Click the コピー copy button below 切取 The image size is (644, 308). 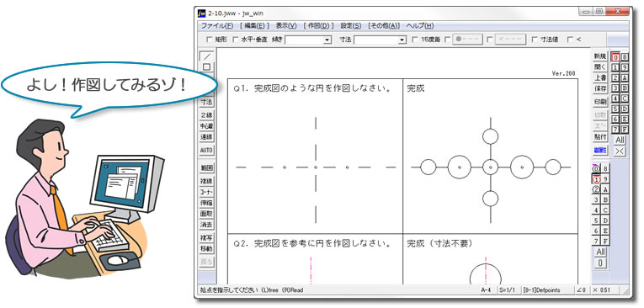[x=600, y=125]
